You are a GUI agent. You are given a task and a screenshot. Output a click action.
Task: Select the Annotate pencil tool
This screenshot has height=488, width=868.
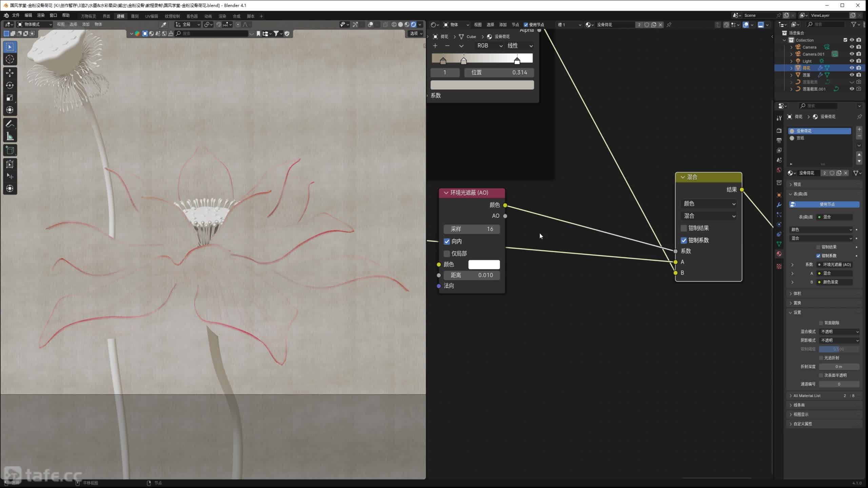[x=10, y=124]
